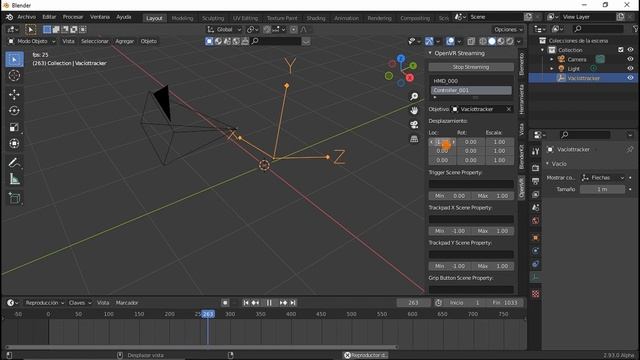Open the Object Data properties tab icon
Image resolution: width=640 pixels, height=360 pixels.
[536, 278]
